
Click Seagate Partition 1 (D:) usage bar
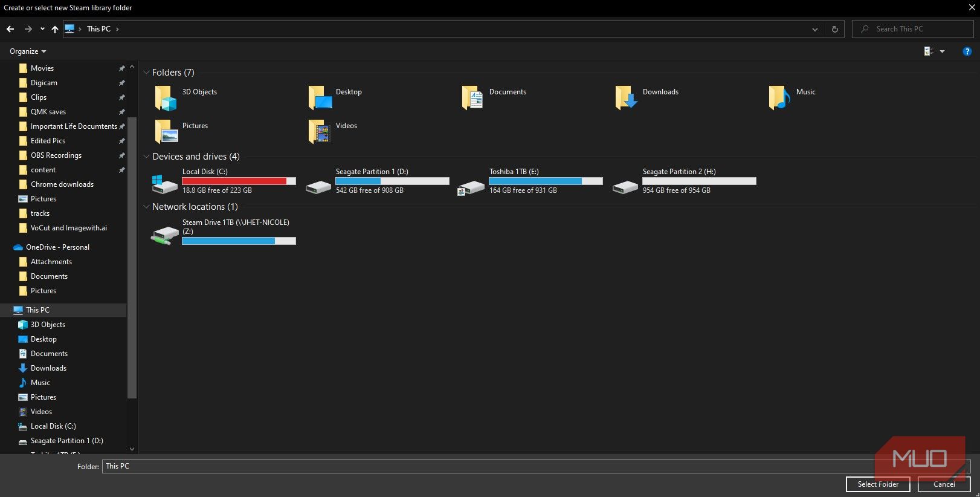(x=392, y=181)
